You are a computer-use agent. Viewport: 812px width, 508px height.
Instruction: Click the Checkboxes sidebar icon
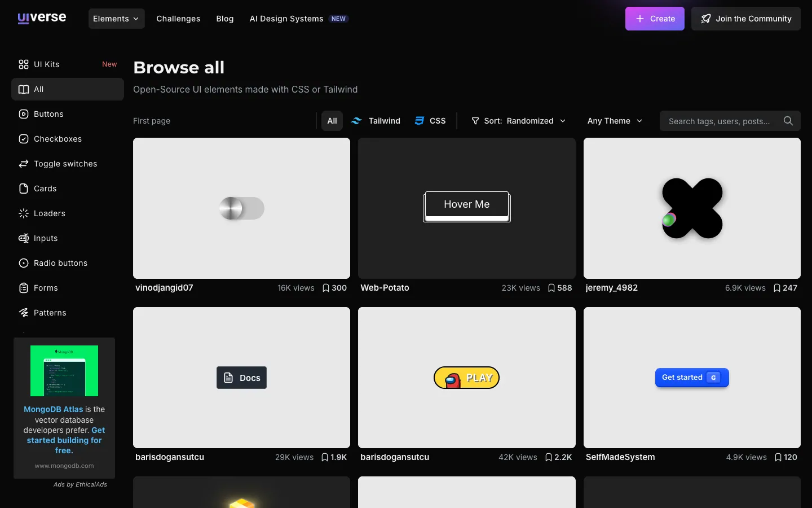click(24, 139)
